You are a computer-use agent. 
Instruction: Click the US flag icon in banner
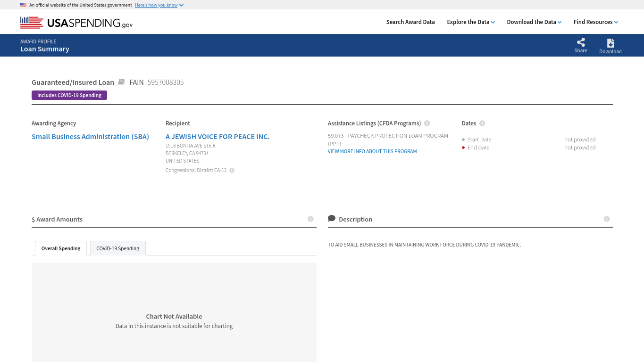[x=23, y=5]
